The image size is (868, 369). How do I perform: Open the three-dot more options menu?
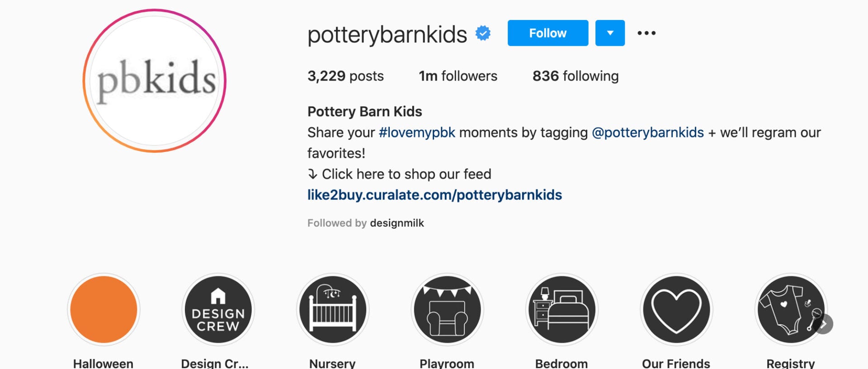646,33
